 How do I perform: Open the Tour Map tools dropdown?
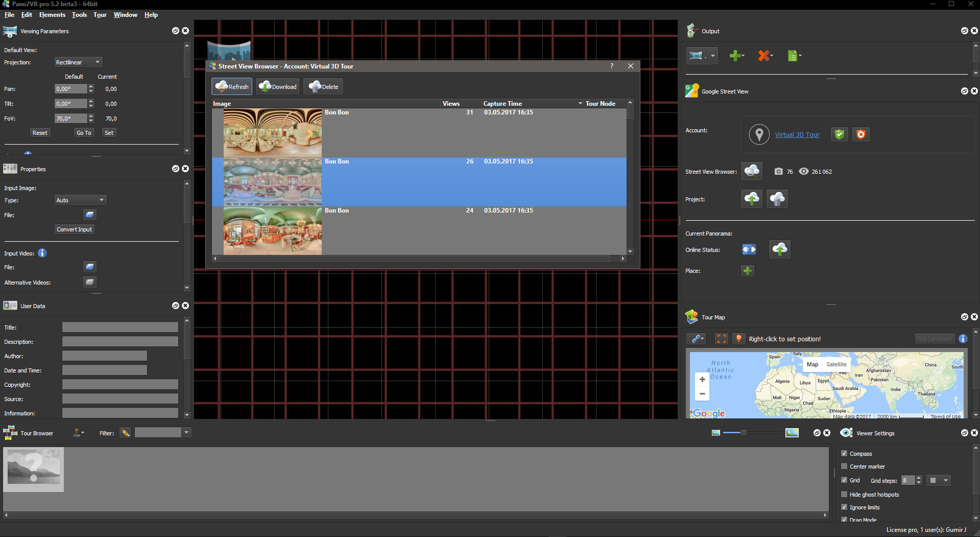[697, 339]
